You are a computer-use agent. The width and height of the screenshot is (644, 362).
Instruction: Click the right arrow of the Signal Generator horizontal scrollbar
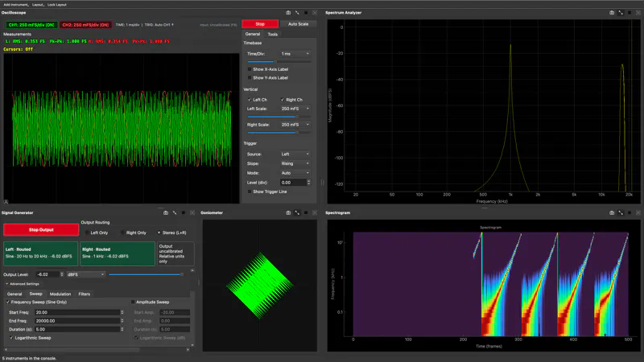point(188,350)
